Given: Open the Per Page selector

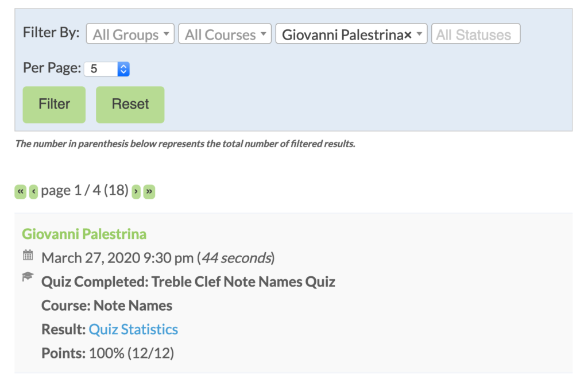Looking at the screenshot, I should point(107,69).
